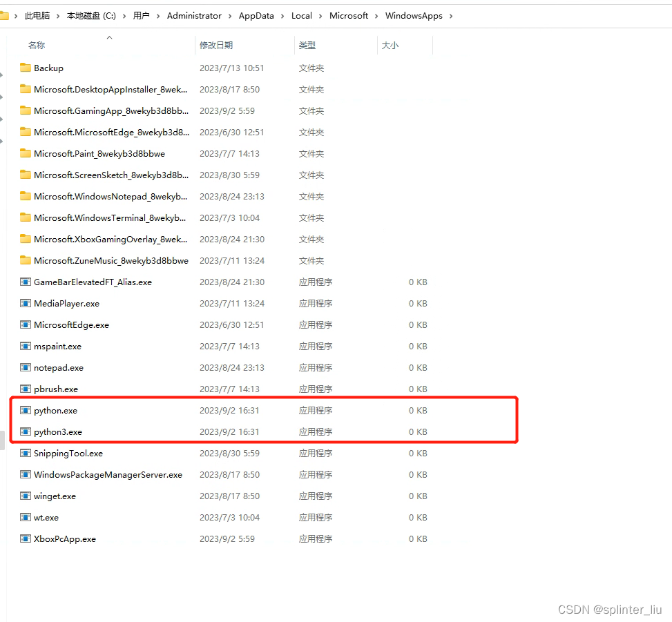Launch MediaPlayer.exe
This screenshot has width=672, height=622.
[x=66, y=303]
